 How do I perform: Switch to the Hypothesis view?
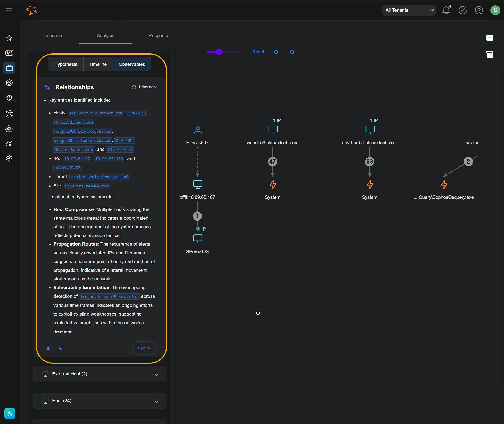tap(66, 64)
